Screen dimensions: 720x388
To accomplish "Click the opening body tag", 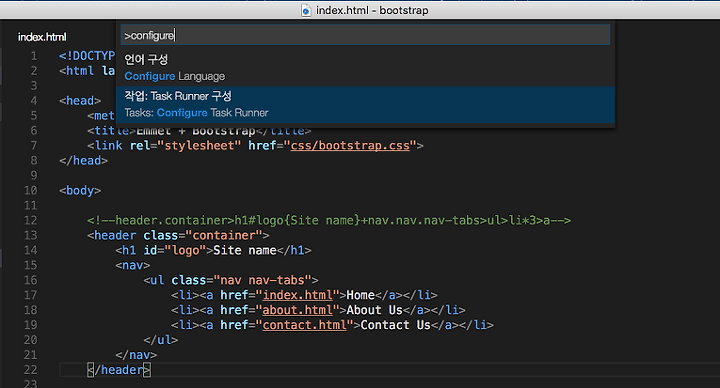I will click(x=80, y=191).
